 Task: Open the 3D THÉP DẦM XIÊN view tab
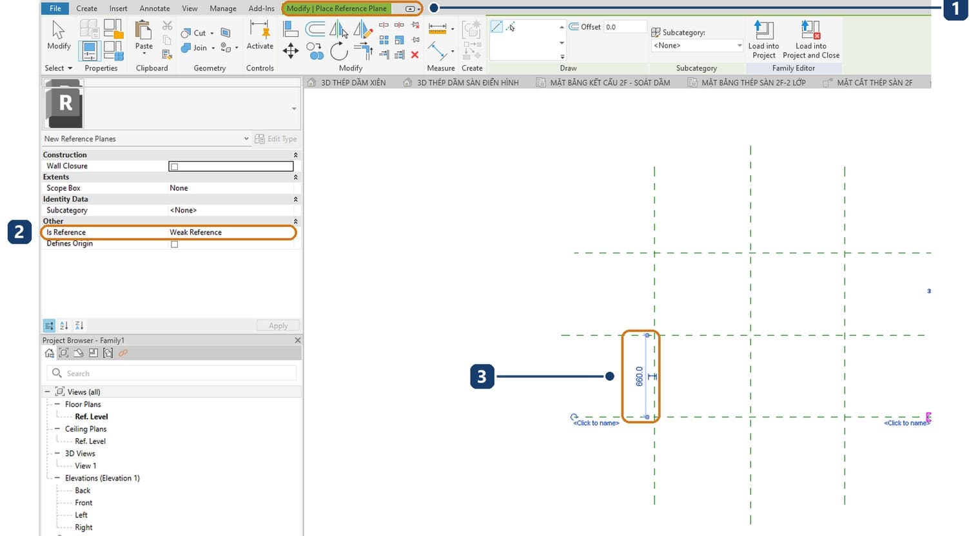(x=348, y=82)
